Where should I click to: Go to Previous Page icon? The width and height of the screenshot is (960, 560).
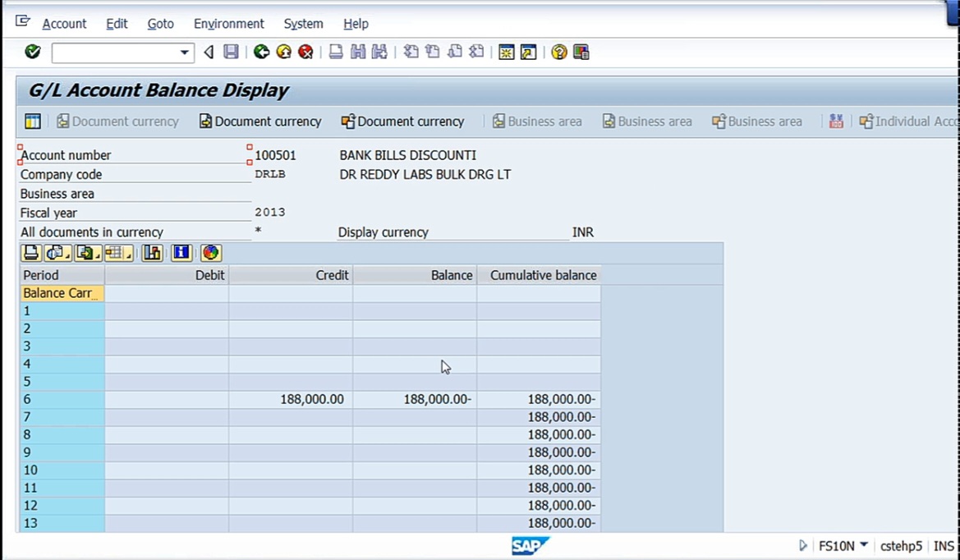click(x=433, y=52)
